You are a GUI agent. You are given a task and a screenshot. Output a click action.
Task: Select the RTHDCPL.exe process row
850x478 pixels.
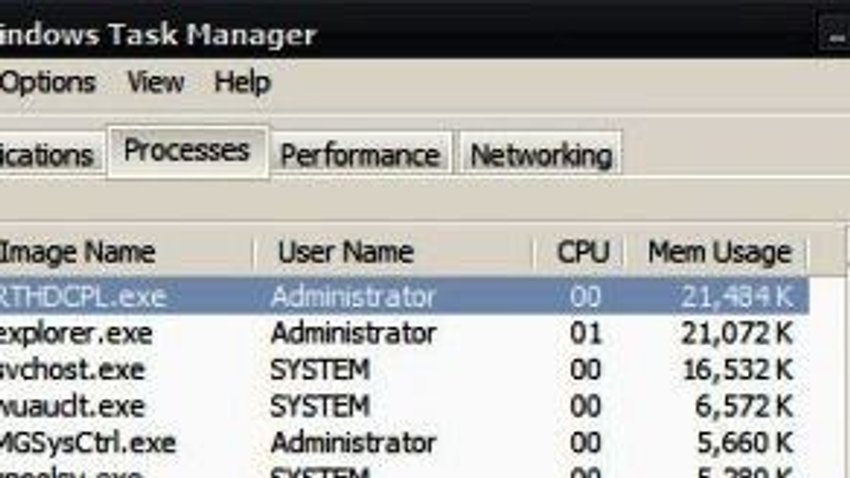pos(404,296)
